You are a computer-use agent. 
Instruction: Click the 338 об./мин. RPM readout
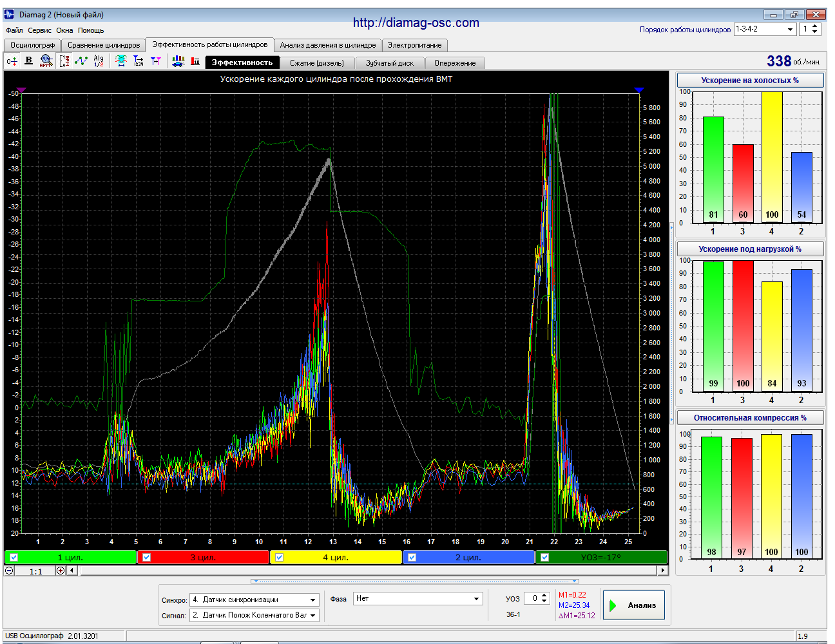click(x=794, y=61)
